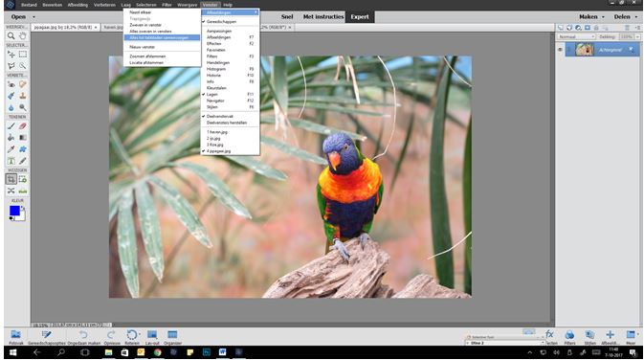Select the Smart Brush tool

(11, 96)
